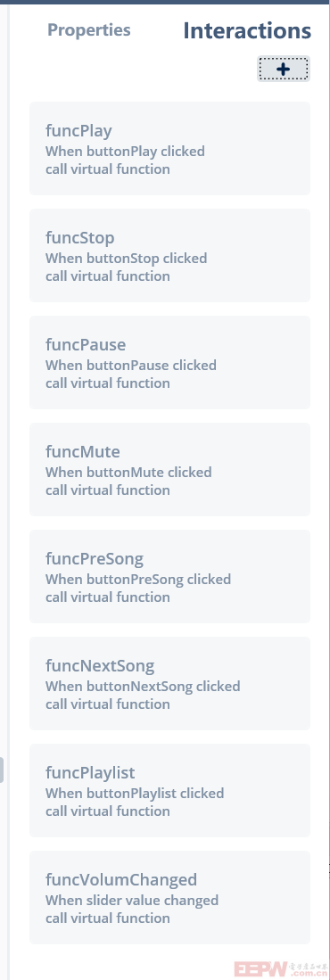Viewport: 330px width, 980px height.
Task: Click 'When slider value changed' trigger text
Action: click(132, 900)
